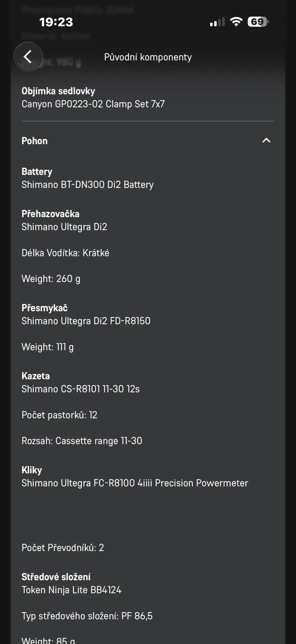This screenshot has height=644, width=296.
Task: Tap Token Ninja Lite BB4124 entry
Action: pyautogui.click(x=71, y=590)
